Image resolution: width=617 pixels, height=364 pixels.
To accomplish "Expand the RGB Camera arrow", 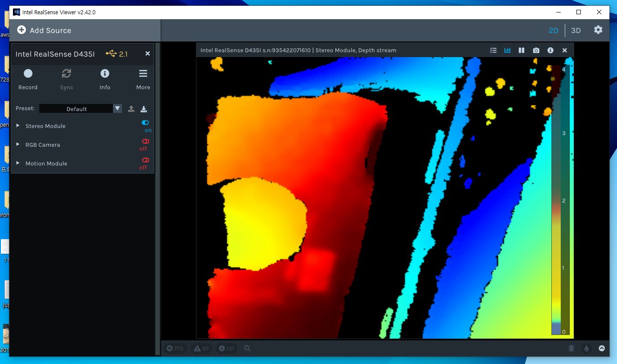I will coord(18,145).
